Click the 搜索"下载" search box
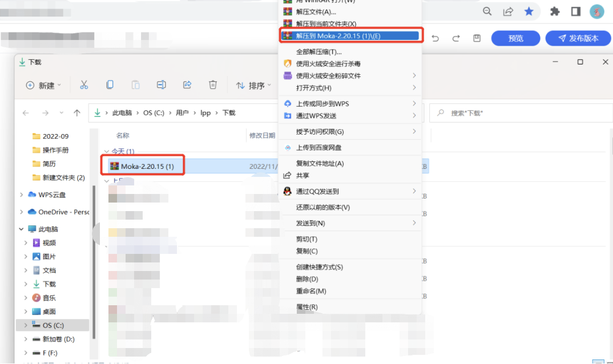 click(x=521, y=113)
